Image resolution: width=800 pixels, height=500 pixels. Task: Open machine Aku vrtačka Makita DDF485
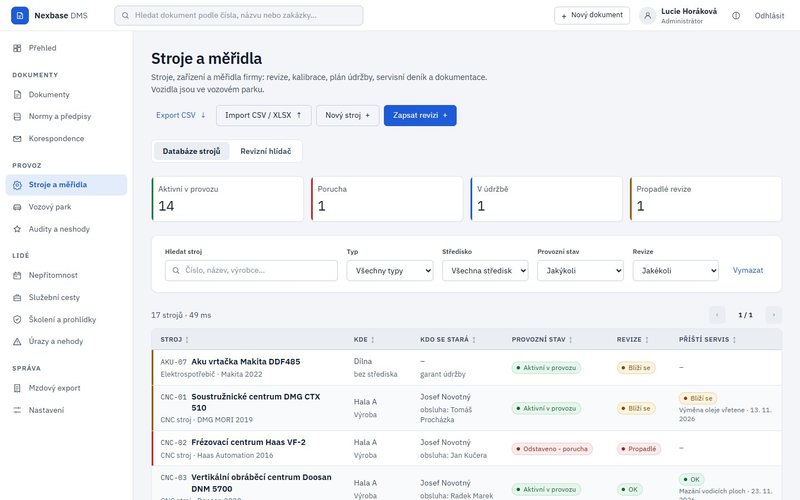[x=245, y=362]
